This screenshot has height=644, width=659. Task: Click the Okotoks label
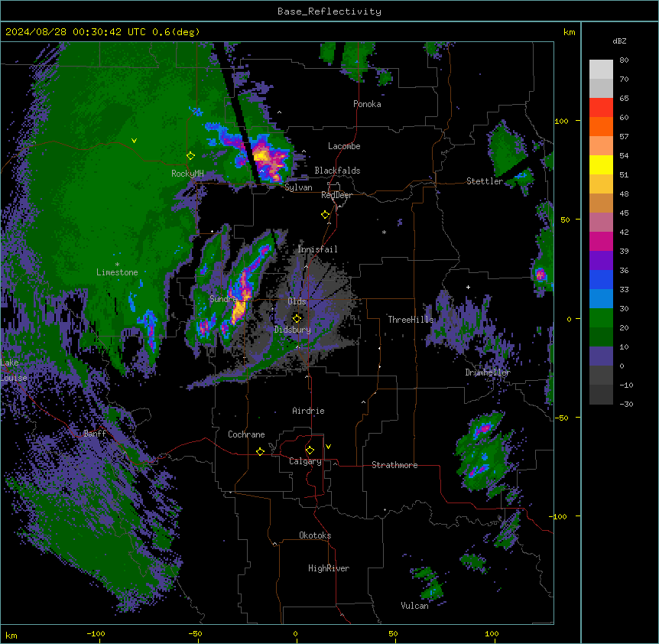315,535
